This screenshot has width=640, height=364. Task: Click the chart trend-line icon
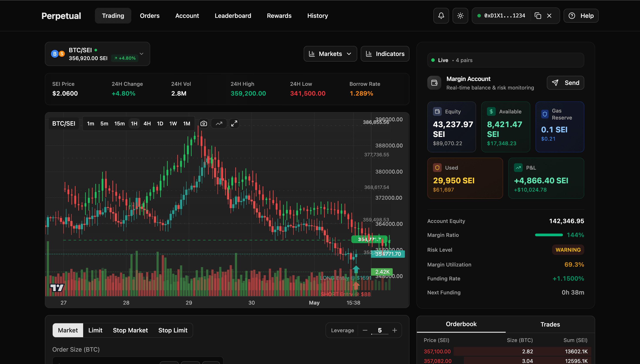coord(219,123)
